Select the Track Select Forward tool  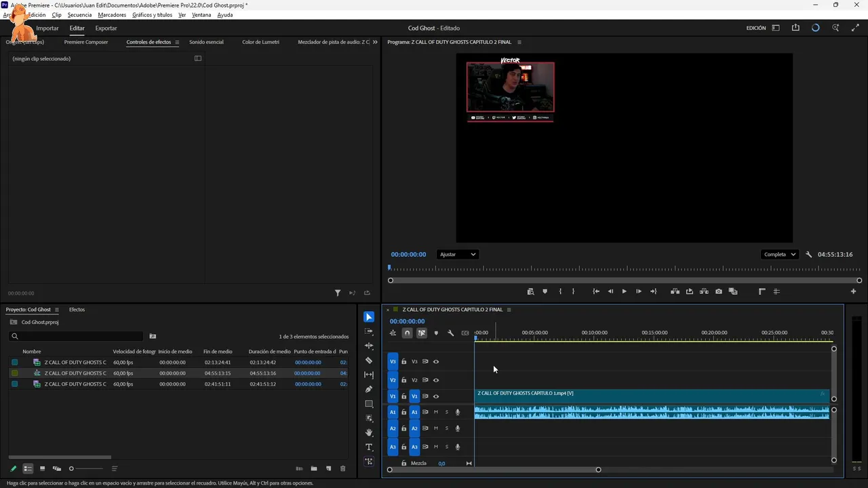(x=369, y=331)
